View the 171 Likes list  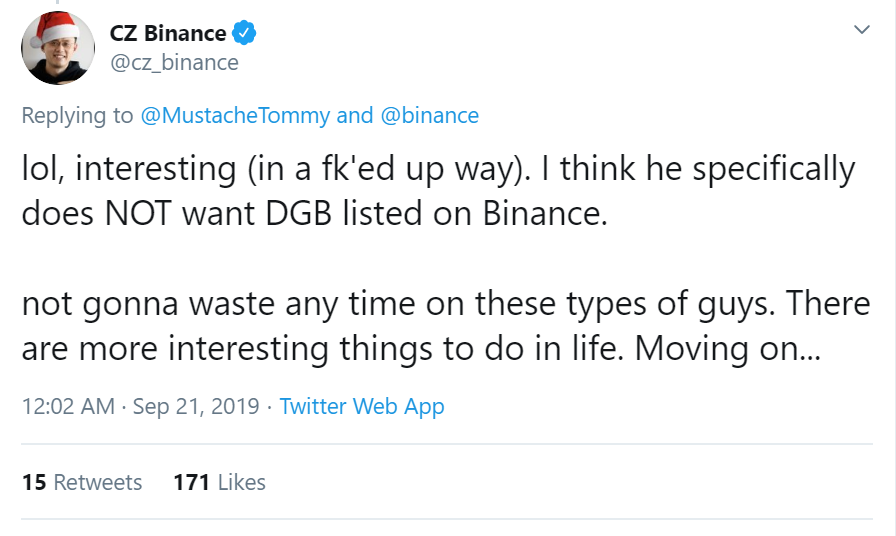point(219,482)
